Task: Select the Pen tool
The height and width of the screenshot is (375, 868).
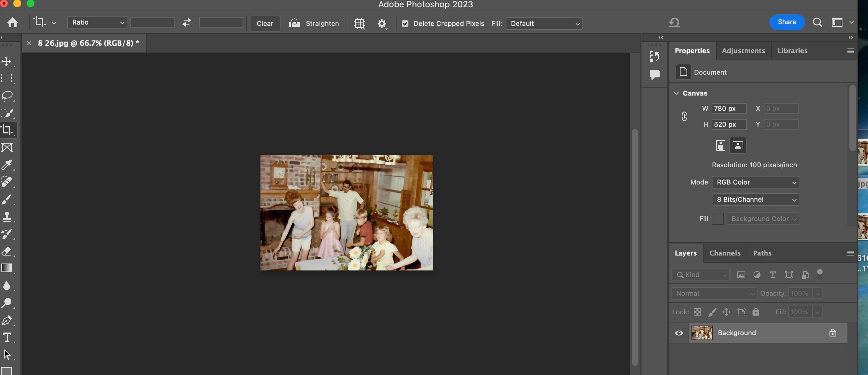Action: [x=7, y=320]
